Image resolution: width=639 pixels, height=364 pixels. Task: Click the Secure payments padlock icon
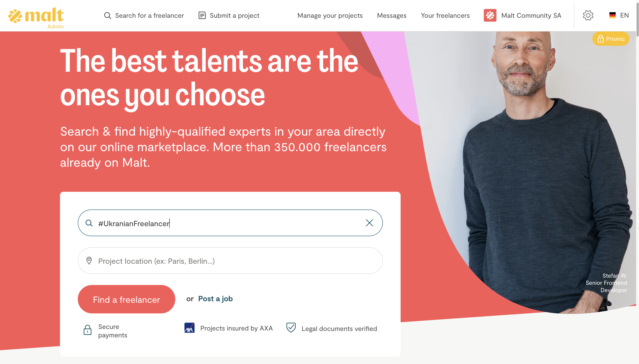(x=87, y=330)
